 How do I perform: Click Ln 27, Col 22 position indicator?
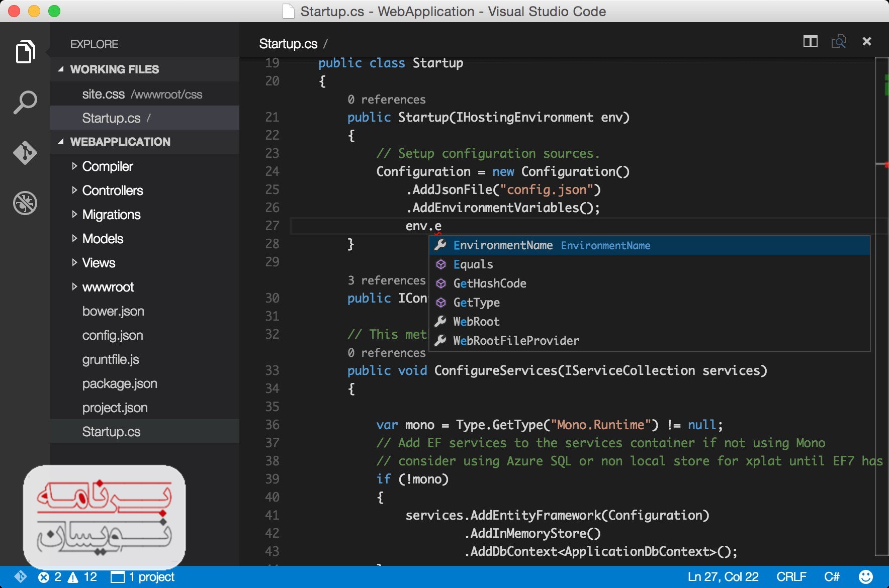pos(723,577)
